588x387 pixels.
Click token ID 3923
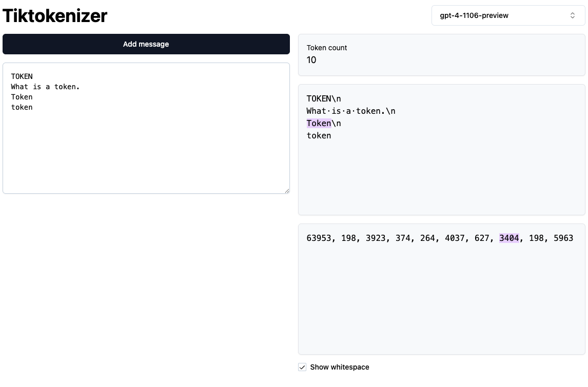click(376, 238)
